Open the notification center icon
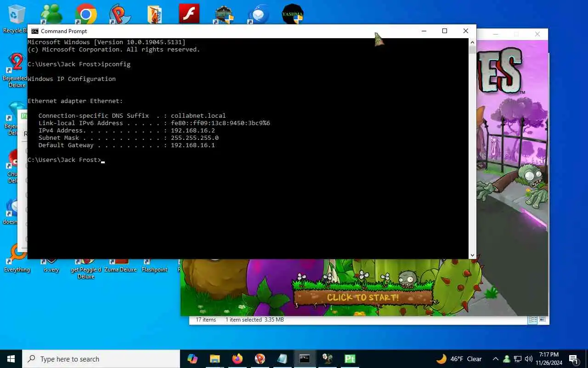Image resolution: width=588 pixels, height=368 pixels. click(573, 359)
